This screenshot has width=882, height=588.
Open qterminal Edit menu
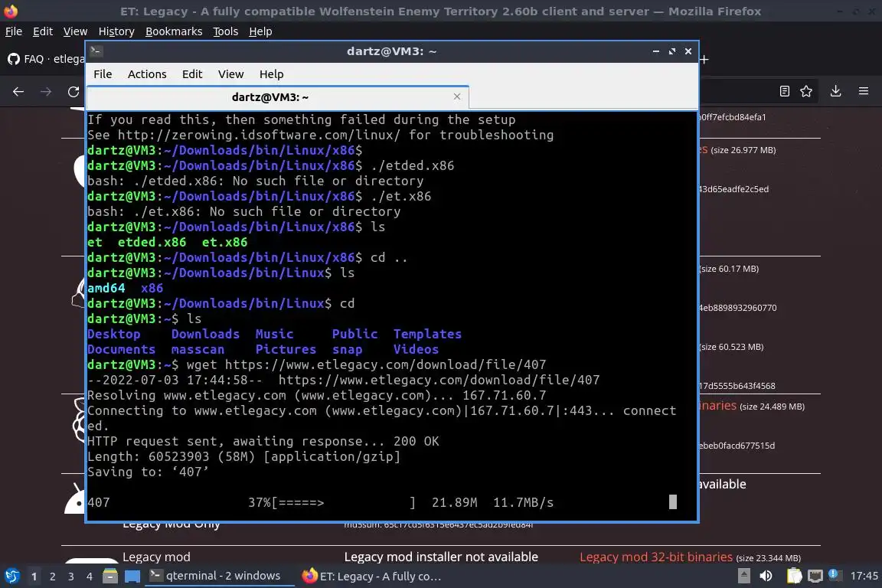192,74
